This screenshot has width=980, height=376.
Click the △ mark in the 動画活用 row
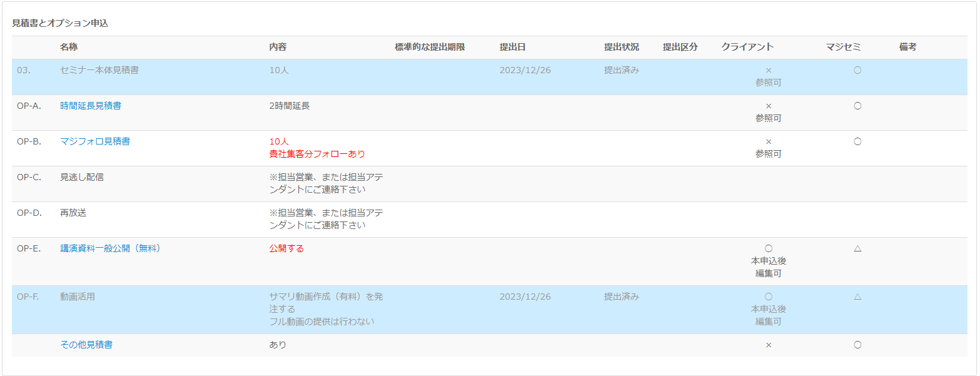click(857, 297)
